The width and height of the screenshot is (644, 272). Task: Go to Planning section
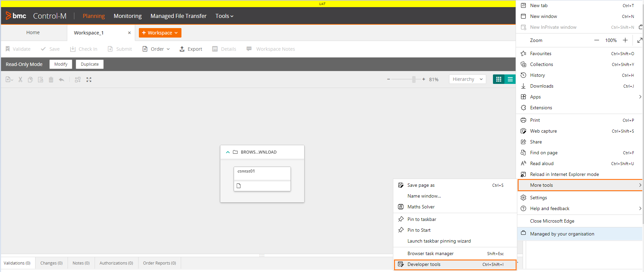(94, 16)
